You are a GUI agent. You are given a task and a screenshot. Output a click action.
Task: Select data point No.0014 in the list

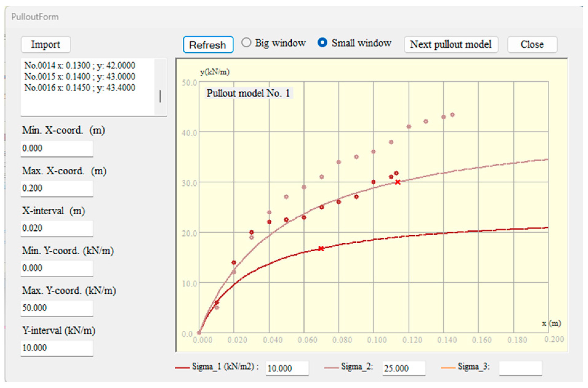coord(80,66)
